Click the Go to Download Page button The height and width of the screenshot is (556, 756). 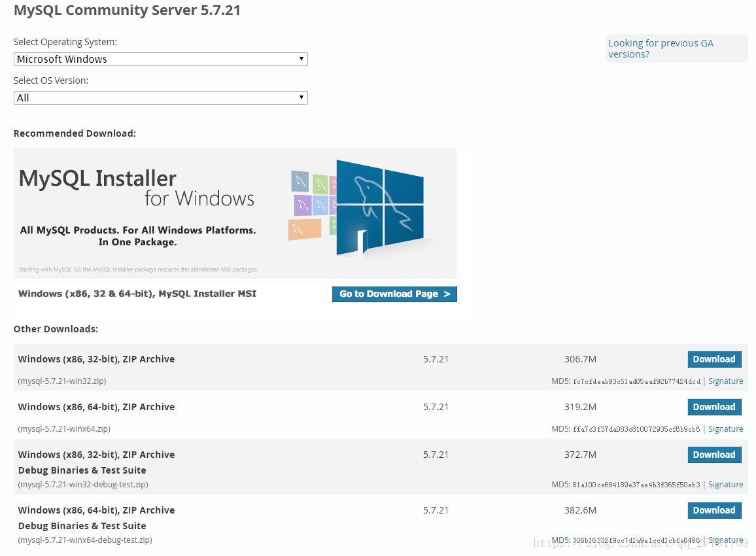pos(394,294)
